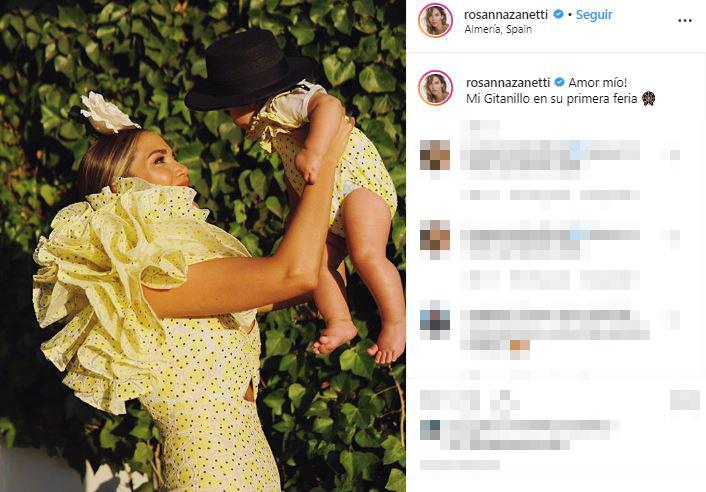Viewport: 706px width, 492px height.
Task: Click the blurred first commenter's avatar
Action: [x=435, y=155]
